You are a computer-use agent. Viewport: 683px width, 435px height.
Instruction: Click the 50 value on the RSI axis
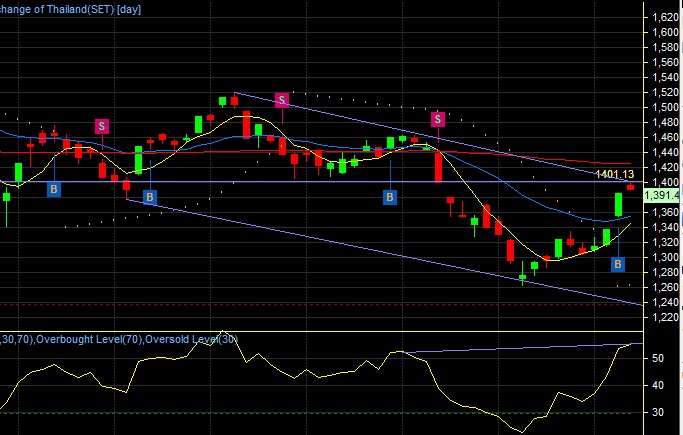658,358
